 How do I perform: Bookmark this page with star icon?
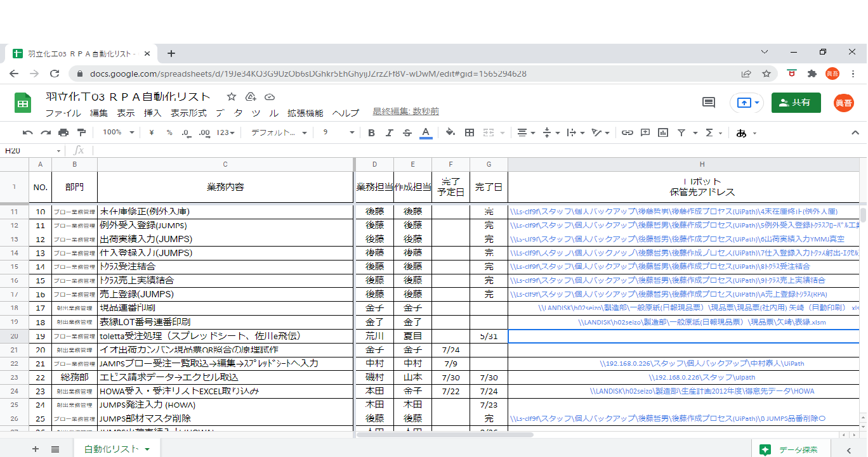click(766, 74)
